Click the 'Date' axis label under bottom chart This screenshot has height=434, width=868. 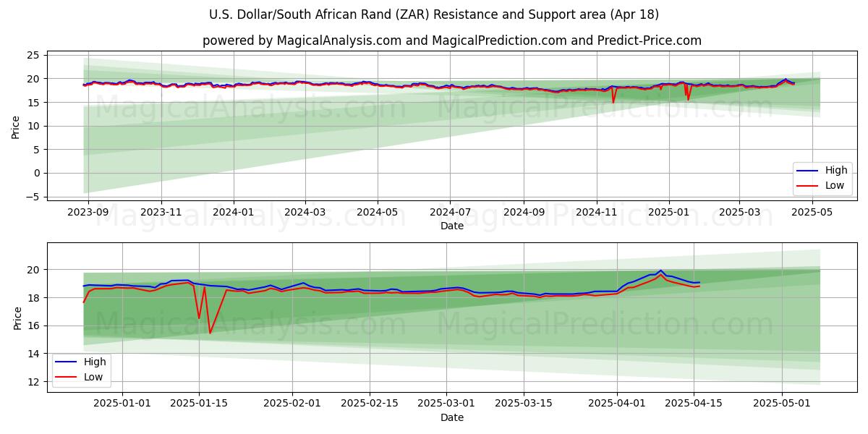451,417
